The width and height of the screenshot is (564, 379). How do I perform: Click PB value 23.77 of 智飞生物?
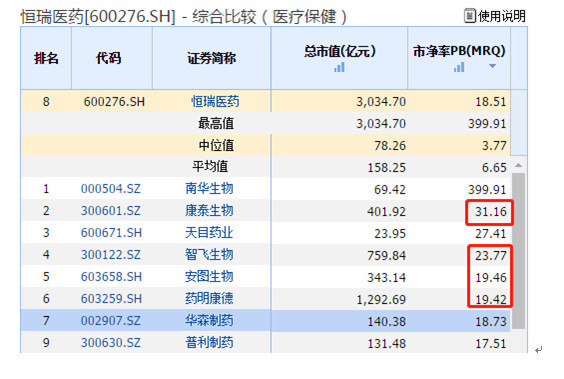coord(491,256)
